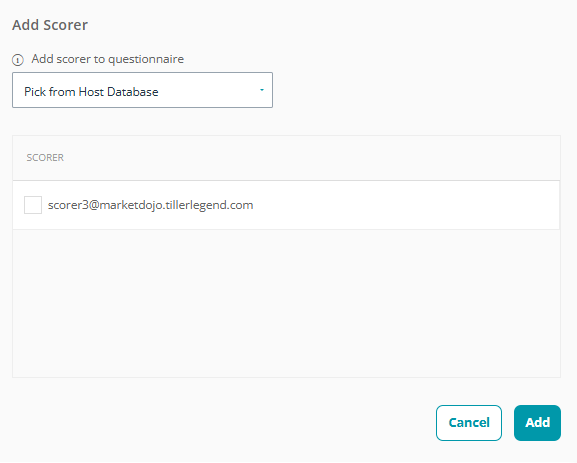The height and width of the screenshot is (463, 577).
Task: Sort by the SCORER header label
Action: 45,158
